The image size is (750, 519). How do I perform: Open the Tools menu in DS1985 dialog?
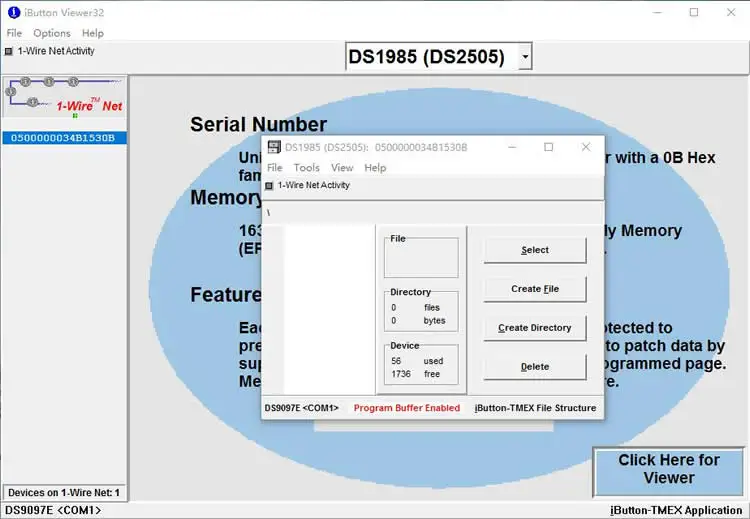coord(307,167)
